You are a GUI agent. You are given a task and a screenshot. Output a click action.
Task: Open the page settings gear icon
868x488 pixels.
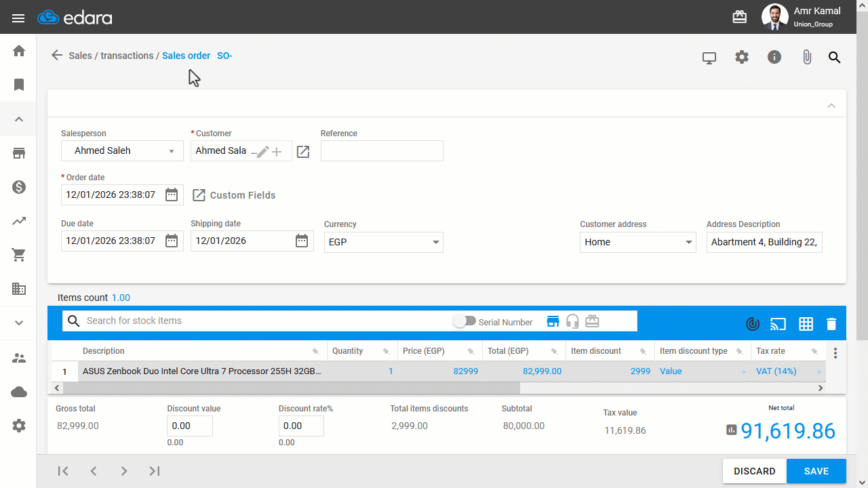coord(742,57)
